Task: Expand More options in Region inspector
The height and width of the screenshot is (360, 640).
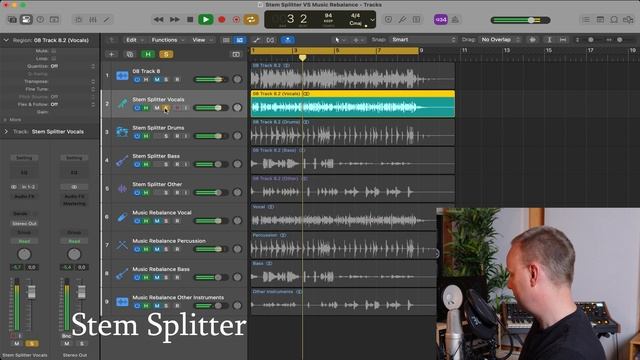Action: point(6,120)
